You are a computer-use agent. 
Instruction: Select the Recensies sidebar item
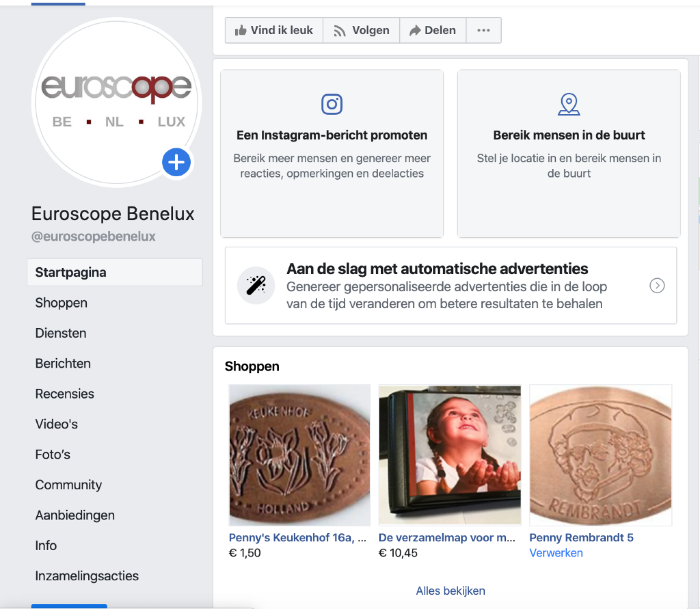point(65,394)
